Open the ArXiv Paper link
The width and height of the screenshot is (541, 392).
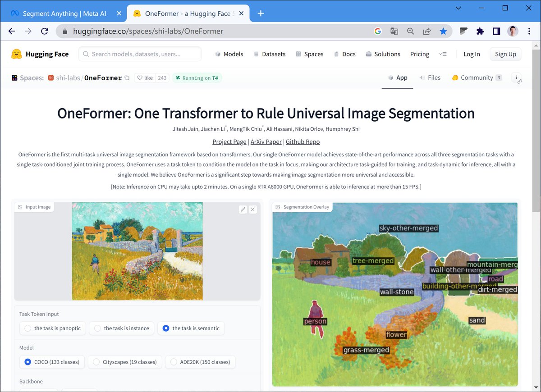click(266, 141)
